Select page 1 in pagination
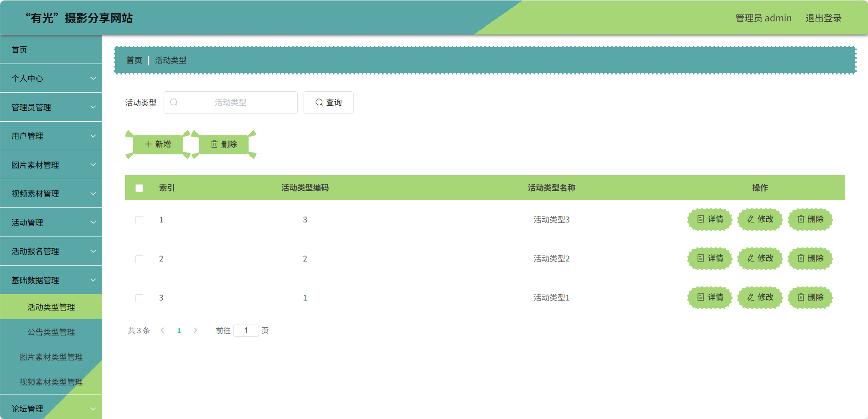 coord(179,330)
